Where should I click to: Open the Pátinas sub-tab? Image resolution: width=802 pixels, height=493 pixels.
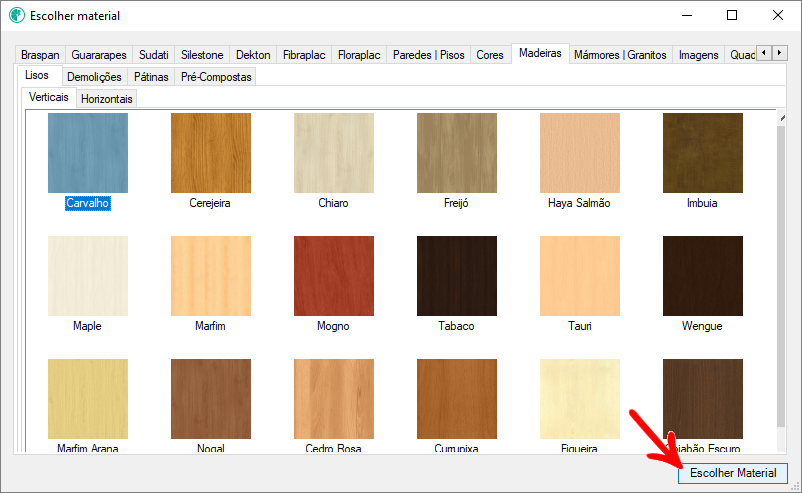[x=151, y=77]
